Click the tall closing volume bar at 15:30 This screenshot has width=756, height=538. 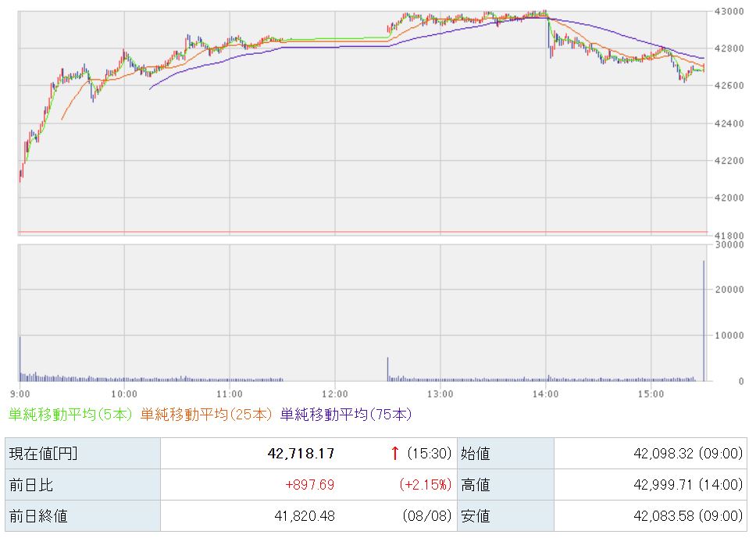pyautogui.click(x=704, y=321)
